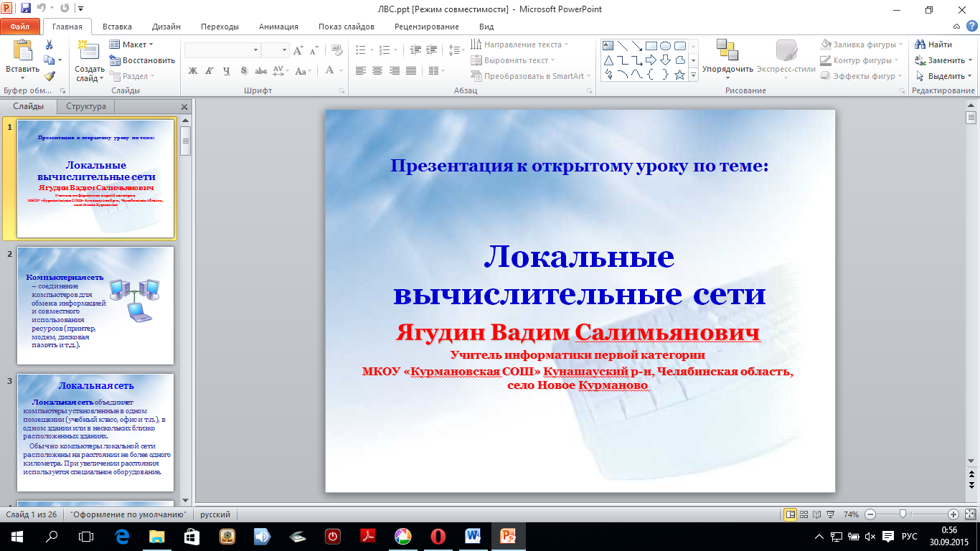Open the Font dialog launcher
Image resolution: width=980 pixels, height=551 pixels.
click(x=342, y=91)
